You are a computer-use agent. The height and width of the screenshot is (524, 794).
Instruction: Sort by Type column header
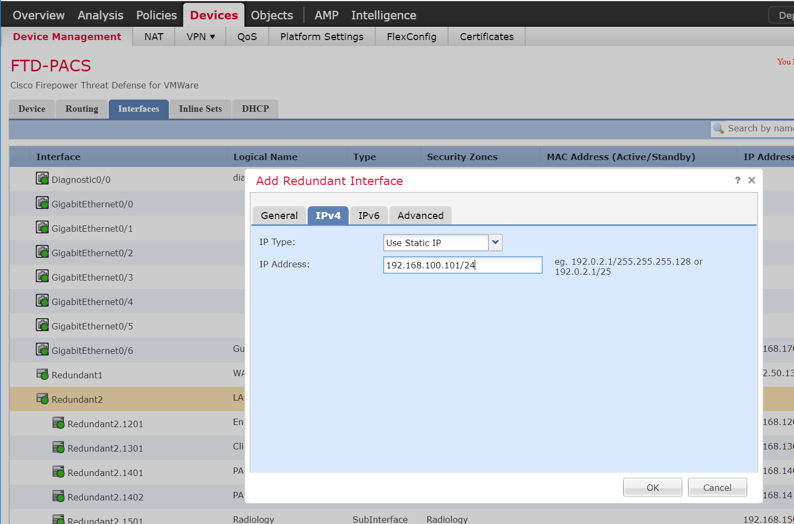[365, 157]
